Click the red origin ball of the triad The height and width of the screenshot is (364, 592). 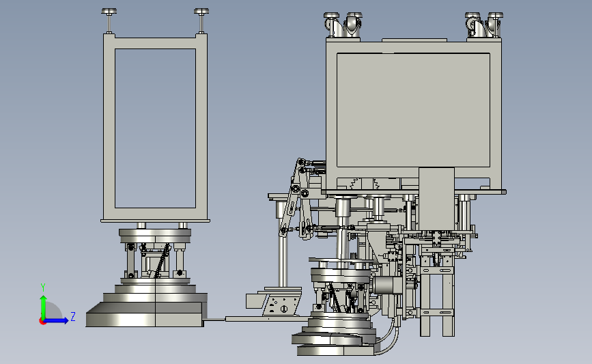(x=42, y=322)
